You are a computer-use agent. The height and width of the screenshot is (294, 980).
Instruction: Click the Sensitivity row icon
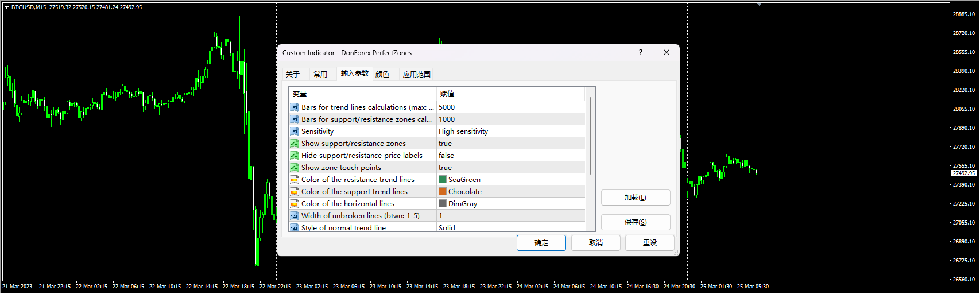pos(295,131)
